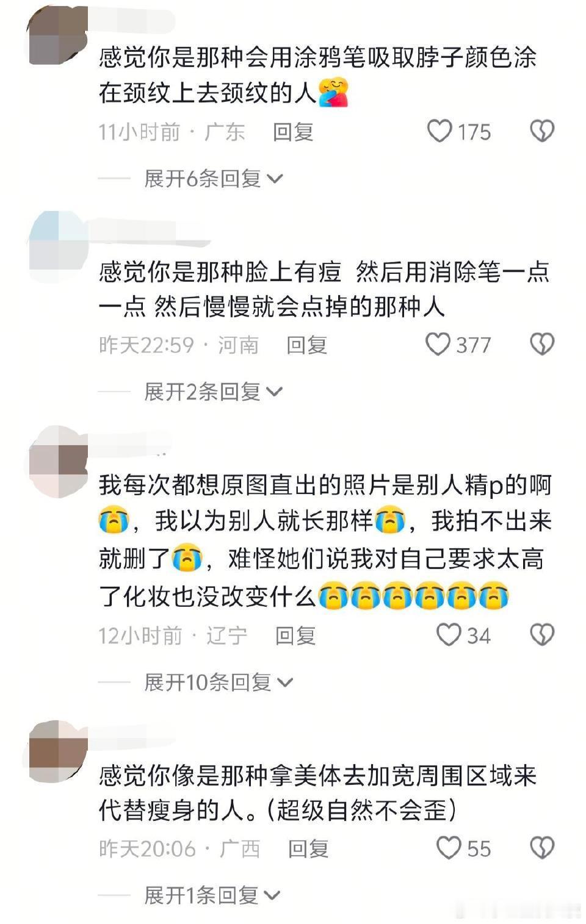Screen dimensions: 586x924
Task: Open first commenter's avatar profile
Action: click(x=59, y=35)
